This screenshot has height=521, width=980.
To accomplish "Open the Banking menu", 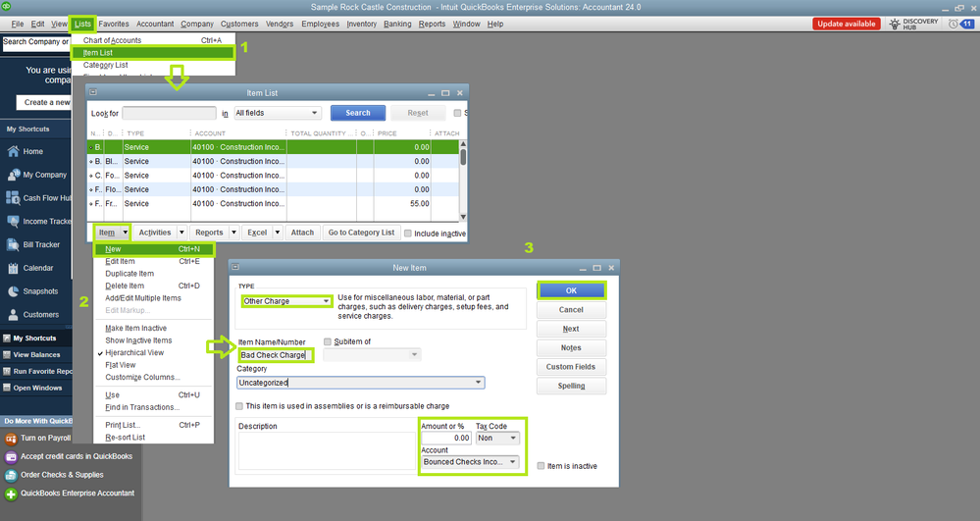I will (397, 24).
